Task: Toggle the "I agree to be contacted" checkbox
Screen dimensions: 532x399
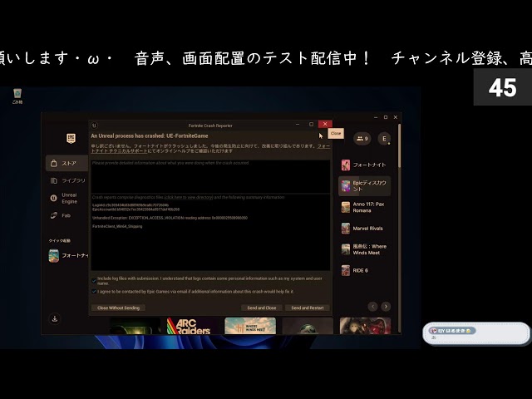Action: coord(94,291)
